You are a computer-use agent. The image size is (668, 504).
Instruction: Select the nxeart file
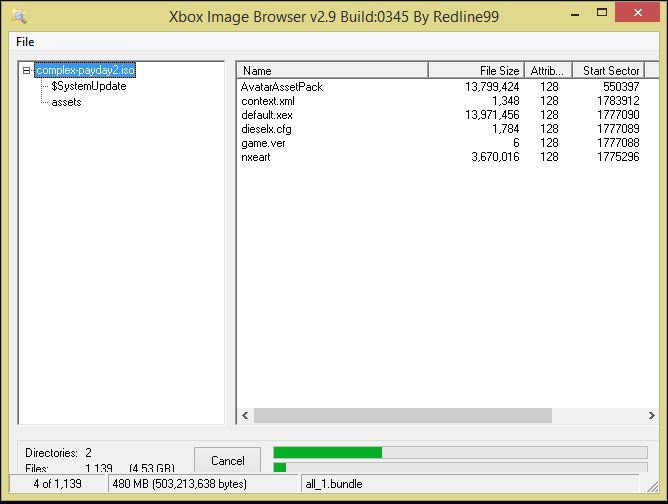[x=256, y=157]
